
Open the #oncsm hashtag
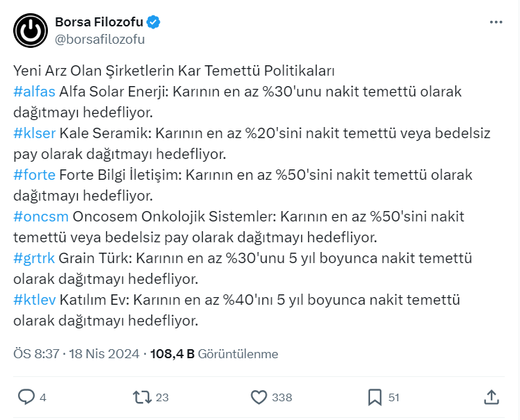tap(40, 217)
